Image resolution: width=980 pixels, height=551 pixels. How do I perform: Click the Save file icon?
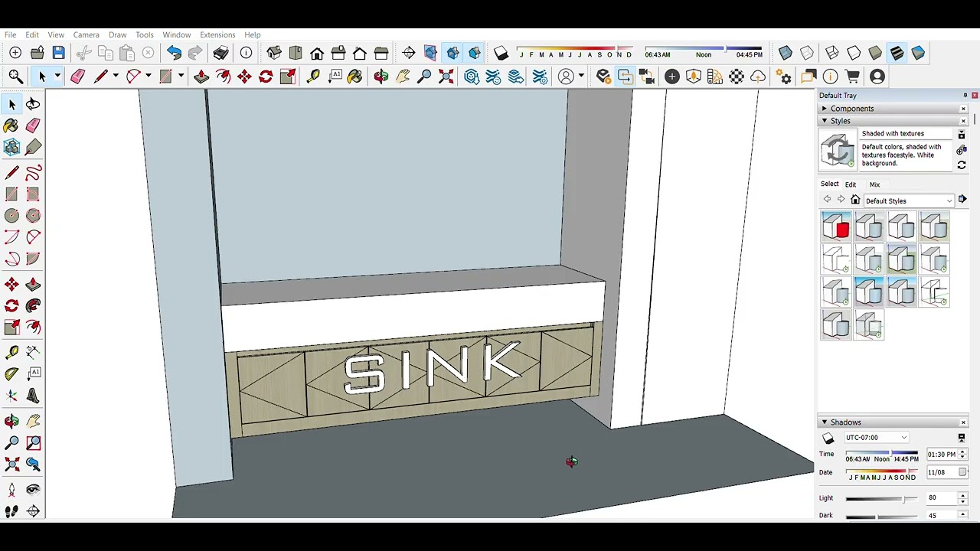(59, 53)
